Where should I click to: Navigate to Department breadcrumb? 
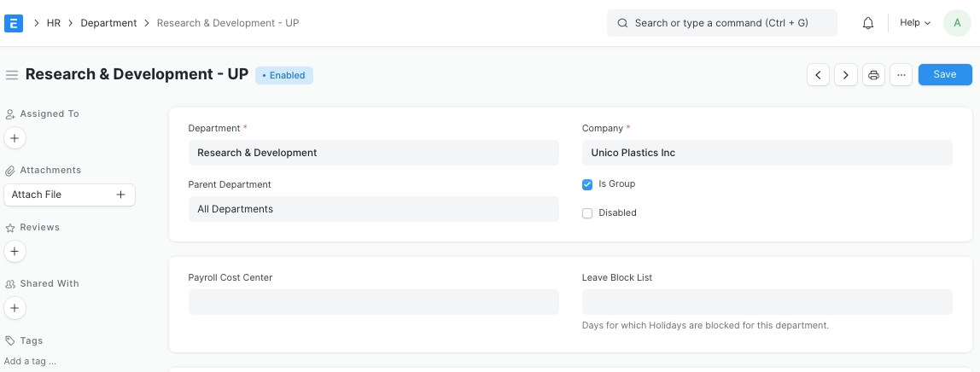108,23
